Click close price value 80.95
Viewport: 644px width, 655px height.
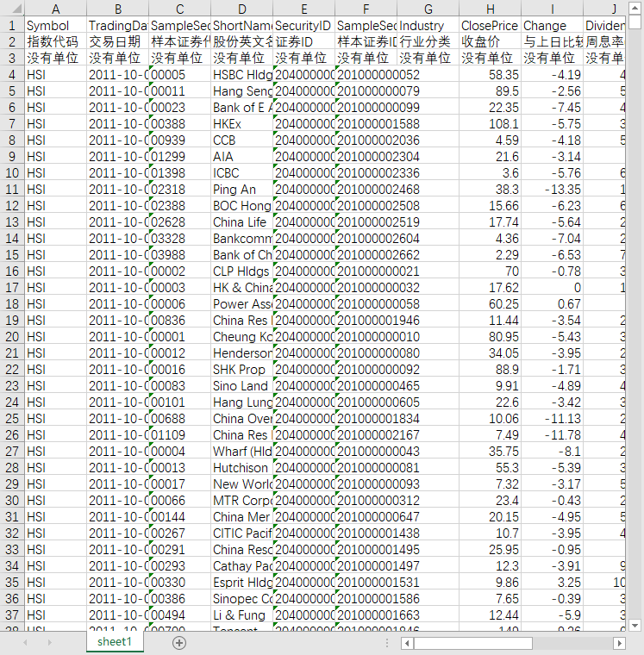point(491,337)
